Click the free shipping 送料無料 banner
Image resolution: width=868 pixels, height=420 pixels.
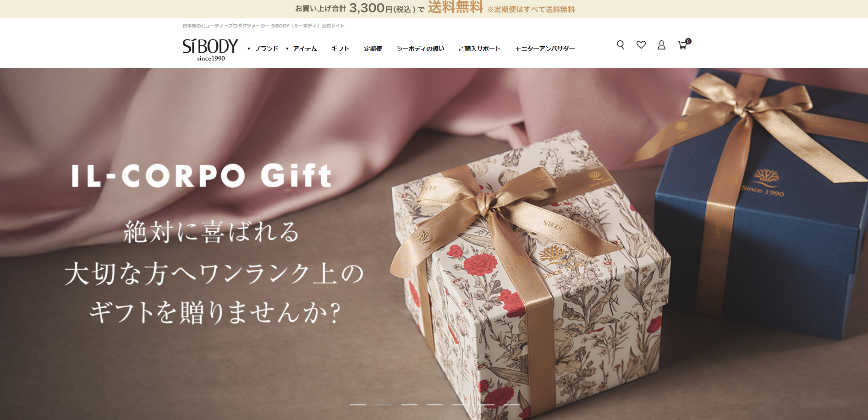434,9
